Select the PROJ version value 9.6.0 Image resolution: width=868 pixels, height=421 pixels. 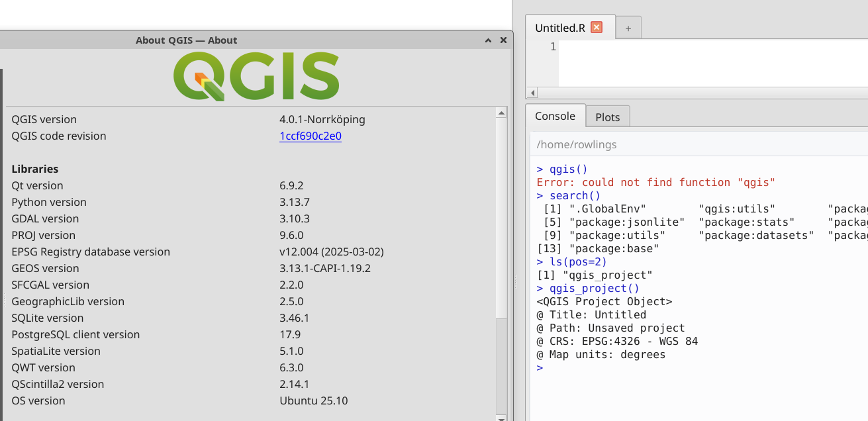point(291,235)
